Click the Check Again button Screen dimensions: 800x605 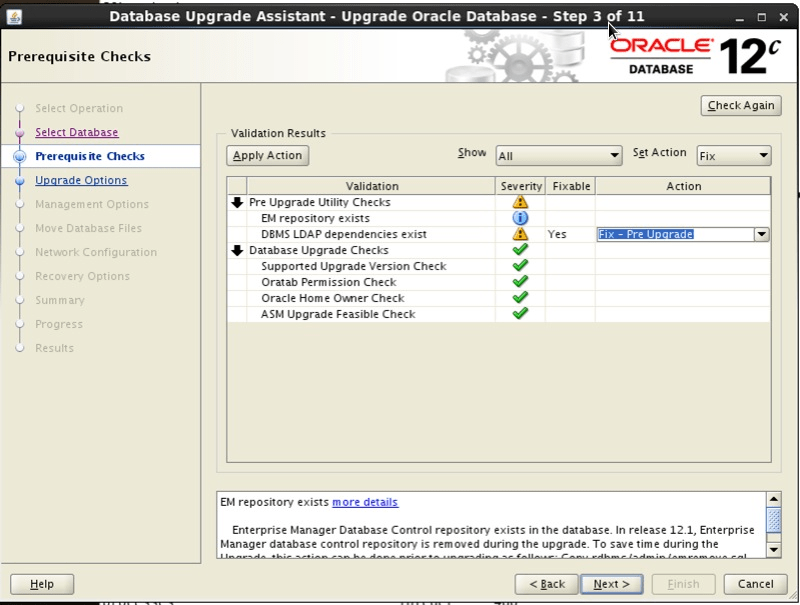coord(740,105)
